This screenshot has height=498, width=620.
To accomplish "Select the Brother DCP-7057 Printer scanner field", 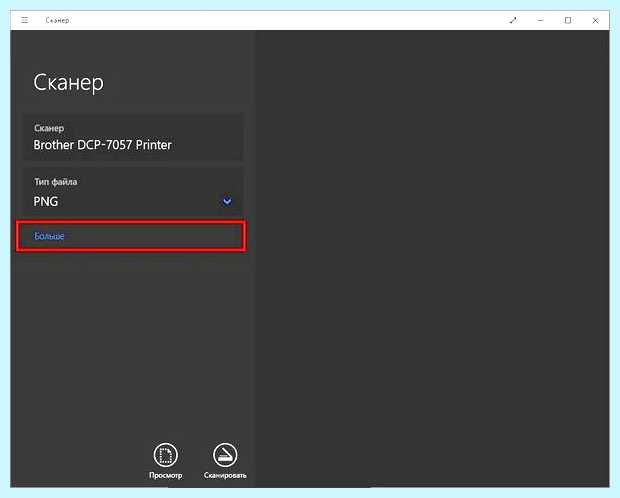I will [x=134, y=137].
